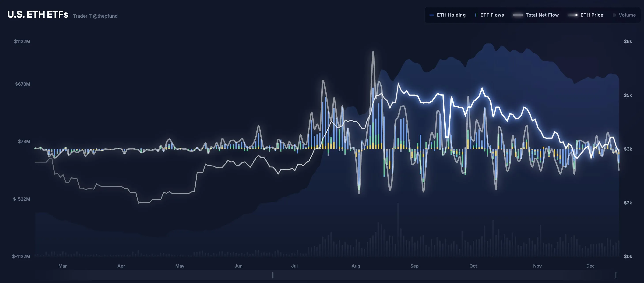Click the $6k label on the right axis
The height and width of the screenshot is (283, 644).
click(629, 42)
